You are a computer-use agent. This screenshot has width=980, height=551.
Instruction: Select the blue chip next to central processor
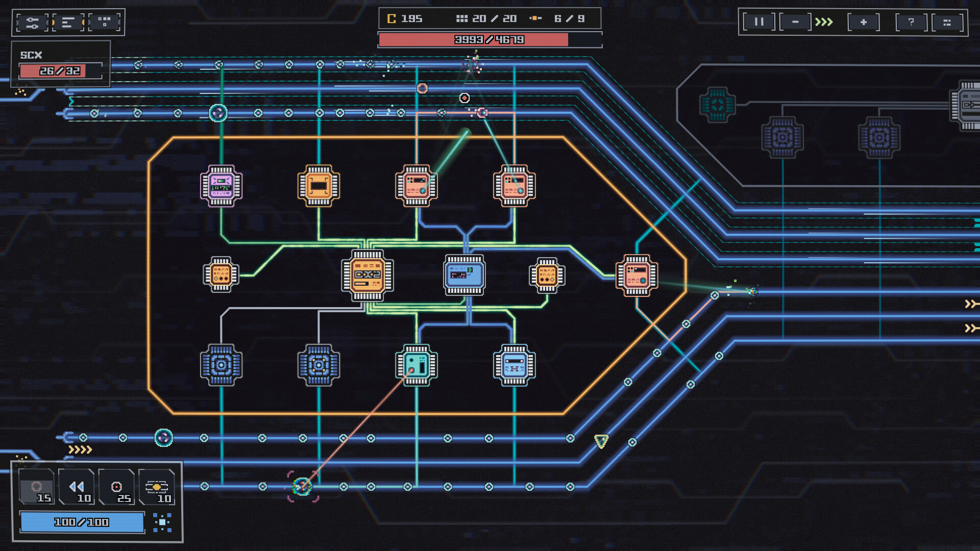pyautogui.click(x=464, y=275)
